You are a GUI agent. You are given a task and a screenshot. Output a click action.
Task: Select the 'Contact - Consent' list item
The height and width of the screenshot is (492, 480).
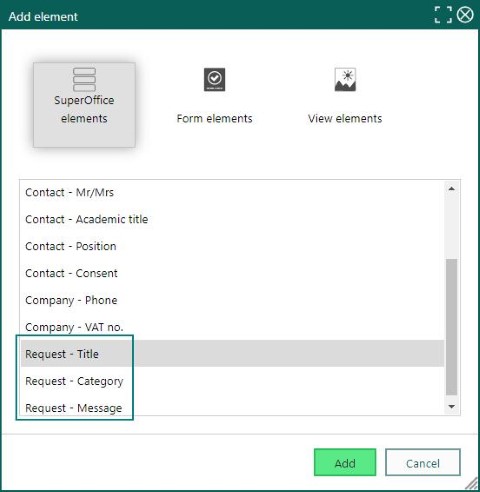232,273
